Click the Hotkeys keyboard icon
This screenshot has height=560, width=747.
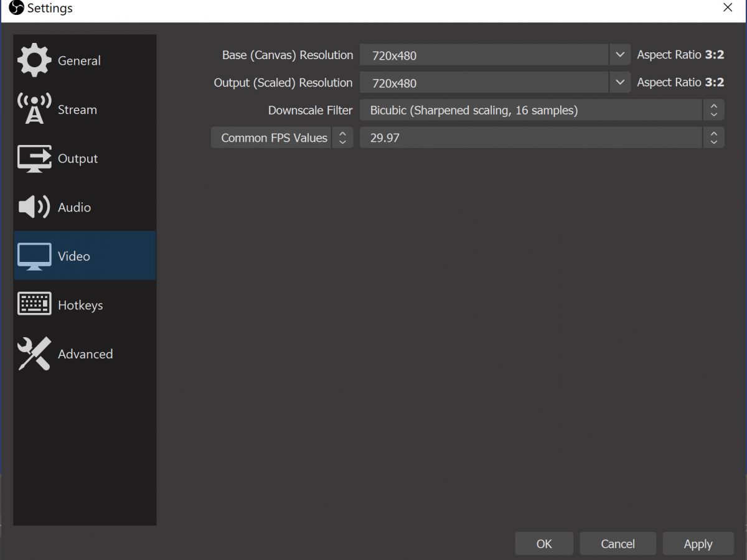click(34, 304)
